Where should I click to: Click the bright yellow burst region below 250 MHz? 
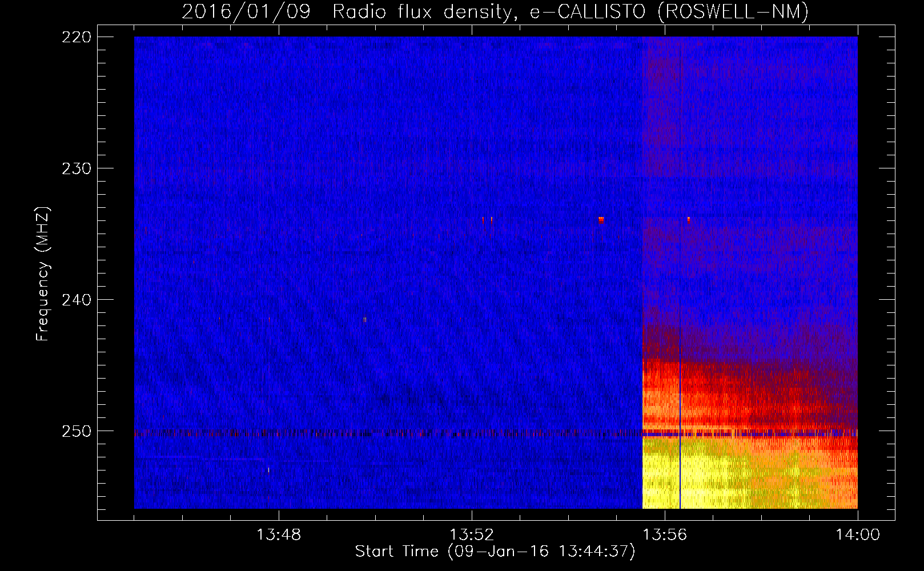pyautogui.click(x=750, y=473)
